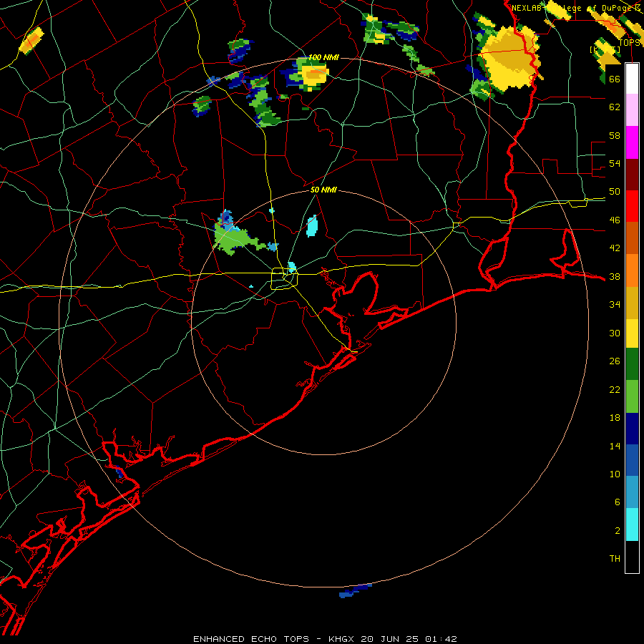Click the '100 NMI' range ring label
644x644 pixels.
323,57
